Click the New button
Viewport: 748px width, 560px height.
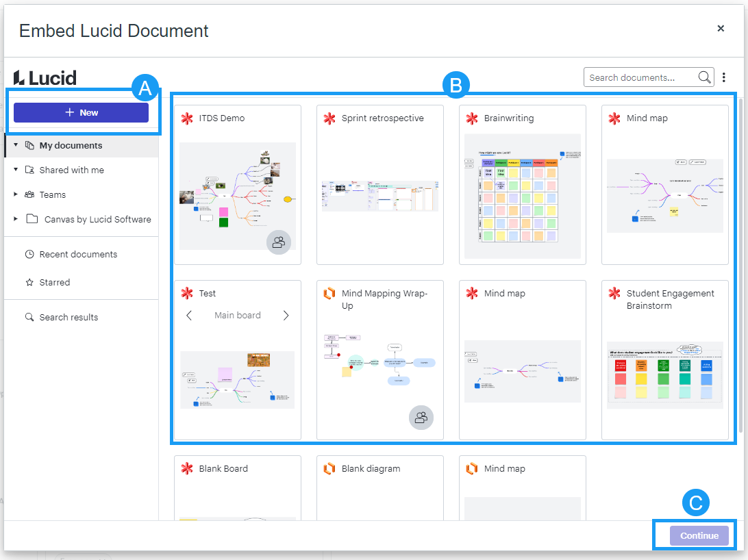coord(81,112)
